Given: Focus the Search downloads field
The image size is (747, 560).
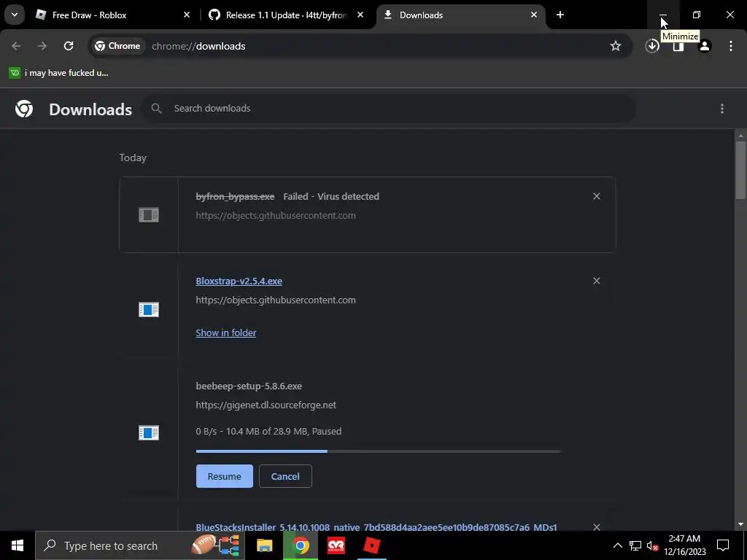Looking at the screenshot, I should point(388,109).
